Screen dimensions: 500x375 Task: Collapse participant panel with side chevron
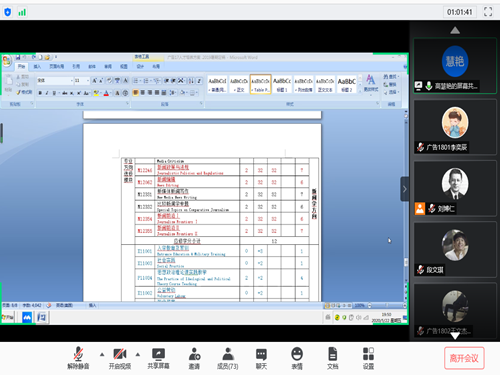point(405,189)
